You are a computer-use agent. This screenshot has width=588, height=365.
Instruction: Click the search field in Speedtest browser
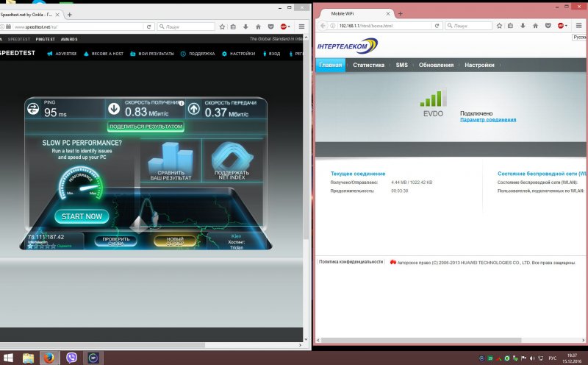pos(184,26)
